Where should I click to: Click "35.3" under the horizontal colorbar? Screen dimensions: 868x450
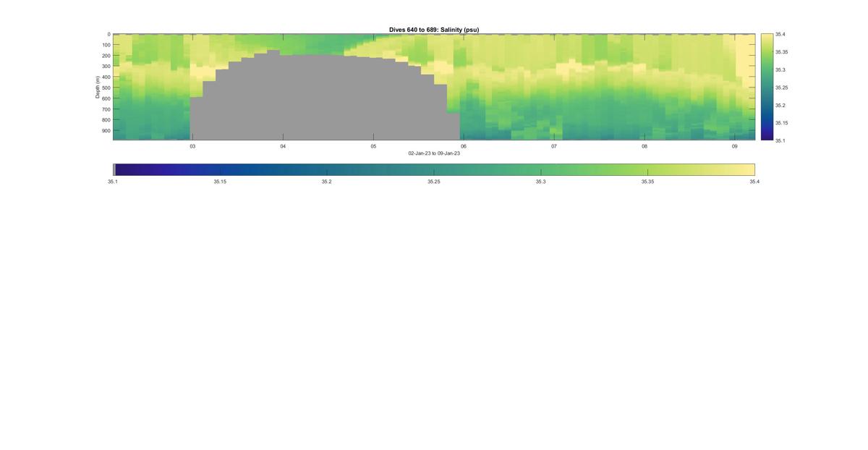coord(540,182)
